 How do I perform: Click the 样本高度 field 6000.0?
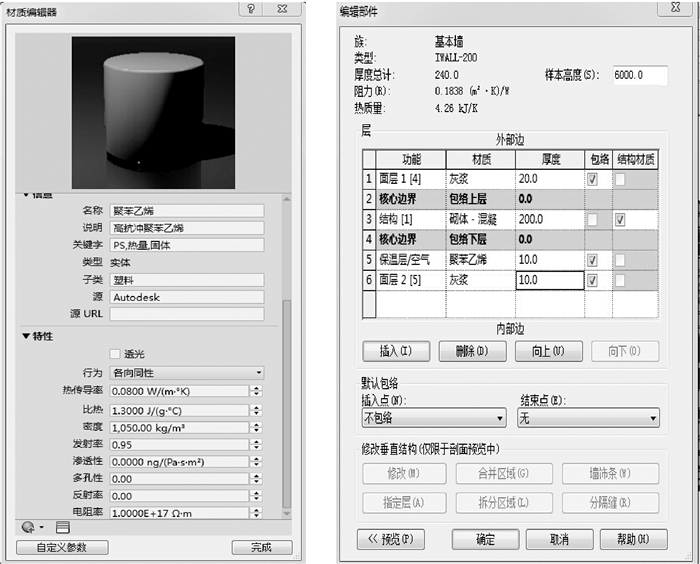640,75
